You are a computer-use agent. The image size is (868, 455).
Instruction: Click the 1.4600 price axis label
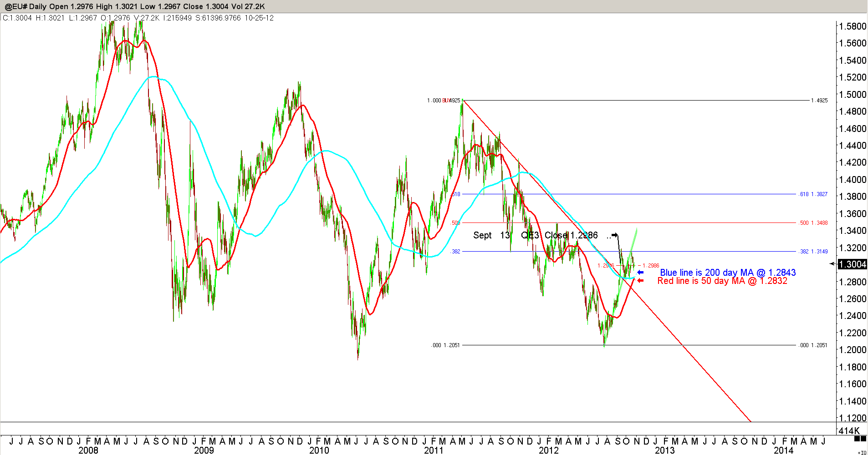853,129
